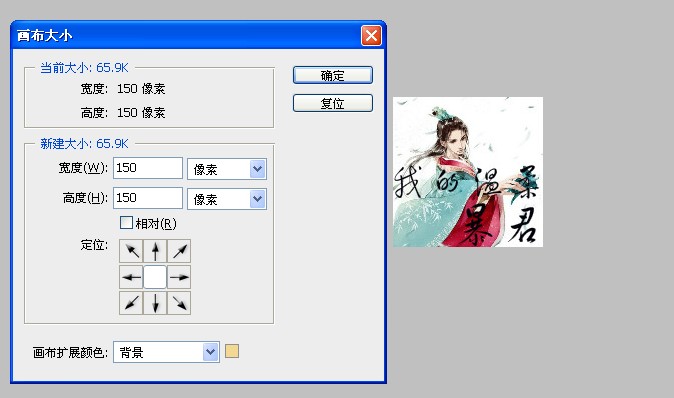The width and height of the screenshot is (674, 398).
Task: Open the width unit 像素 dropdown
Action: pos(227,169)
